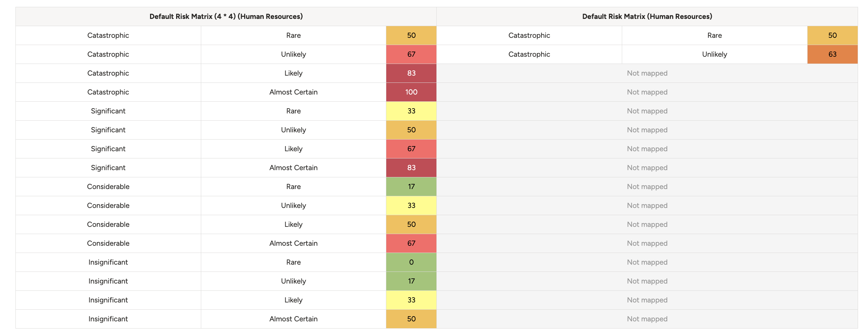This screenshot has height=332, width=868.
Task: Select Not mapped row beside Catastrophic Likely
Action: 647,73
